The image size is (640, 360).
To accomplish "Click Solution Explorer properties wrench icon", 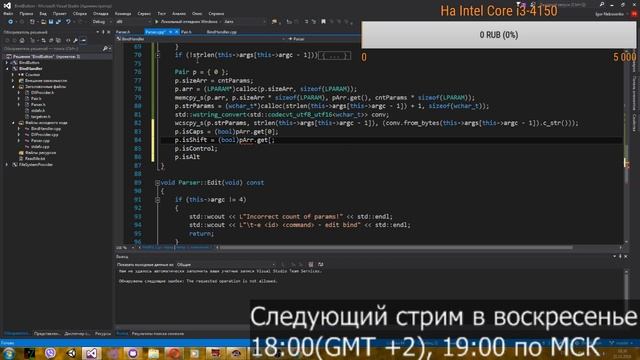I will click(76, 40).
